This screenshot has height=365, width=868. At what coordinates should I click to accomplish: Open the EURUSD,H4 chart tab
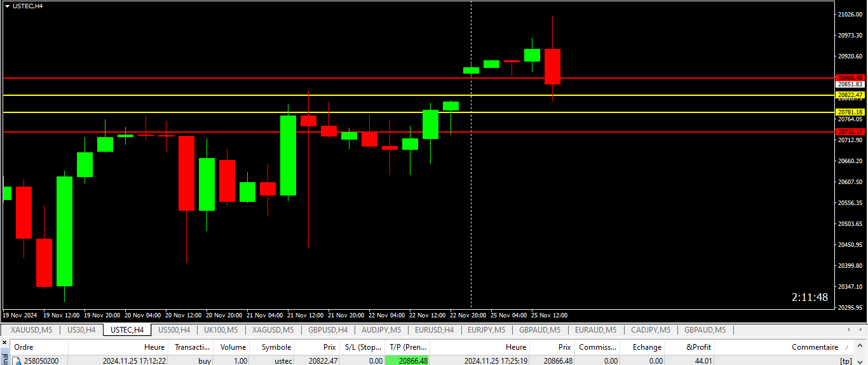(x=434, y=330)
